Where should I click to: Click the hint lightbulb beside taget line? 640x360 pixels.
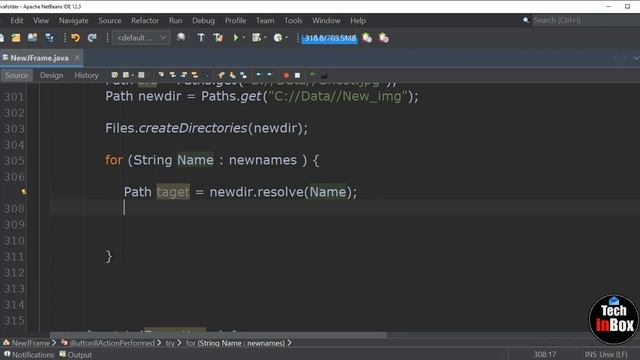(24, 192)
